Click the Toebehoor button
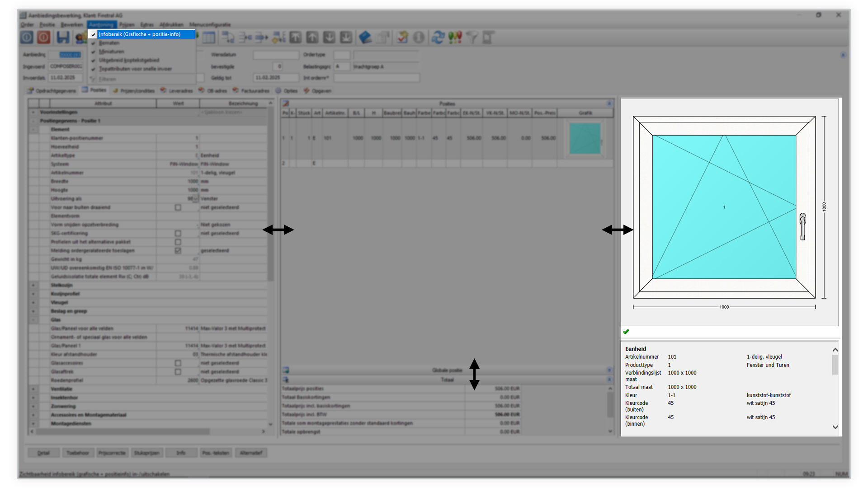Viewport: 868px width, 488px height. pos(78,453)
